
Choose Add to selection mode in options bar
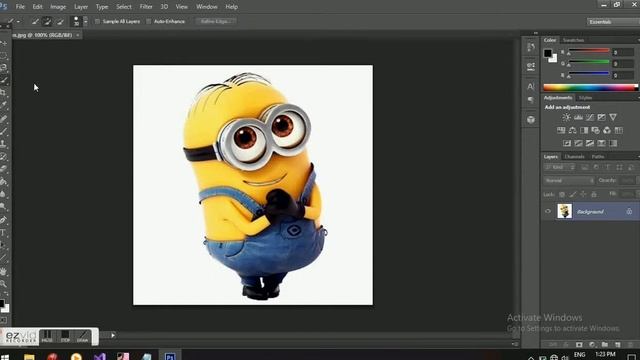(x=47, y=21)
